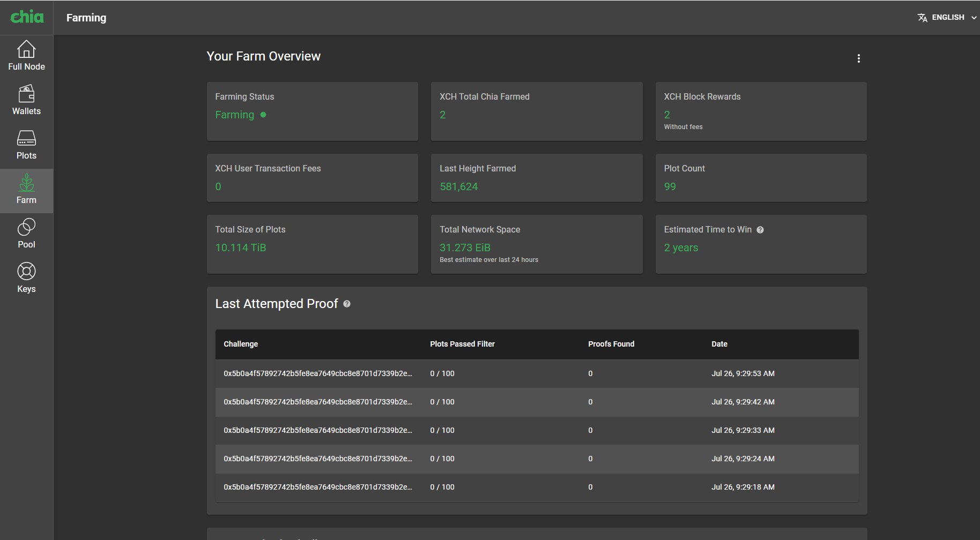Click challenge hash in 9:29:33 AM row
This screenshot has height=540, width=980.
(318, 430)
